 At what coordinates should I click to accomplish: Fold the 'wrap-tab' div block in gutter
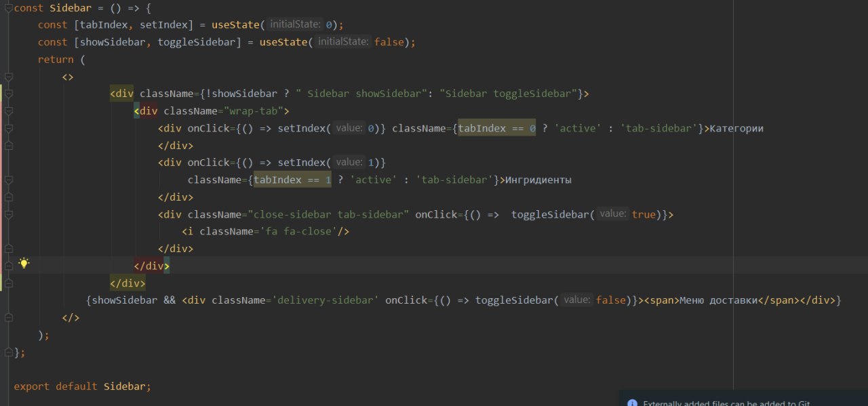pyautogui.click(x=8, y=111)
